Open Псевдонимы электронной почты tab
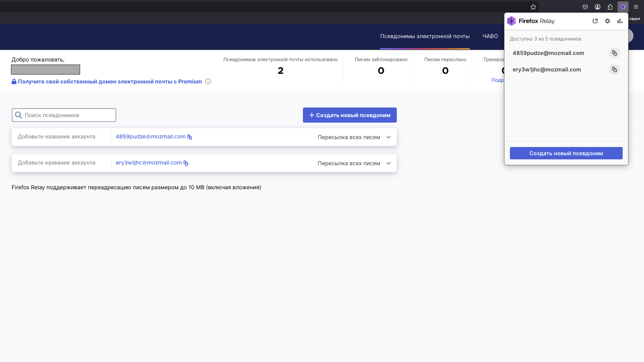The width and height of the screenshot is (644, 362). pyautogui.click(x=425, y=36)
